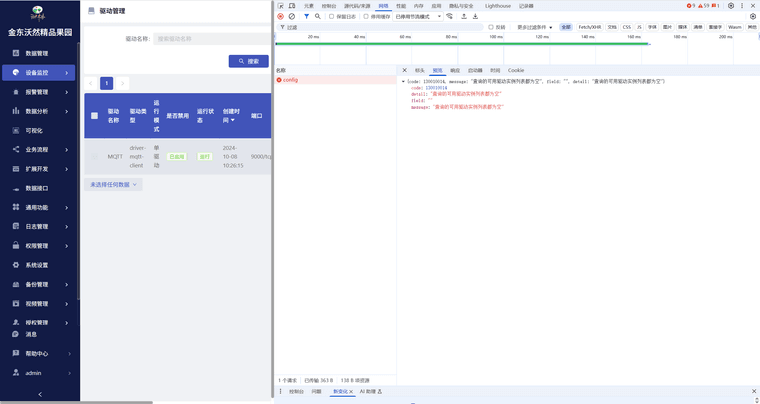
Task: Open 系统设置 gear icon in sidebar
Action: [x=16, y=265]
